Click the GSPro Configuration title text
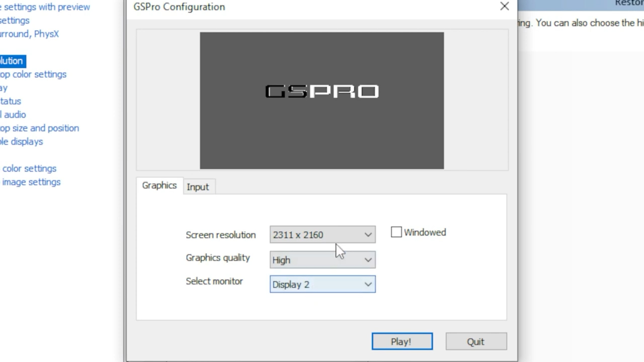The height and width of the screenshot is (362, 644). coord(179,7)
